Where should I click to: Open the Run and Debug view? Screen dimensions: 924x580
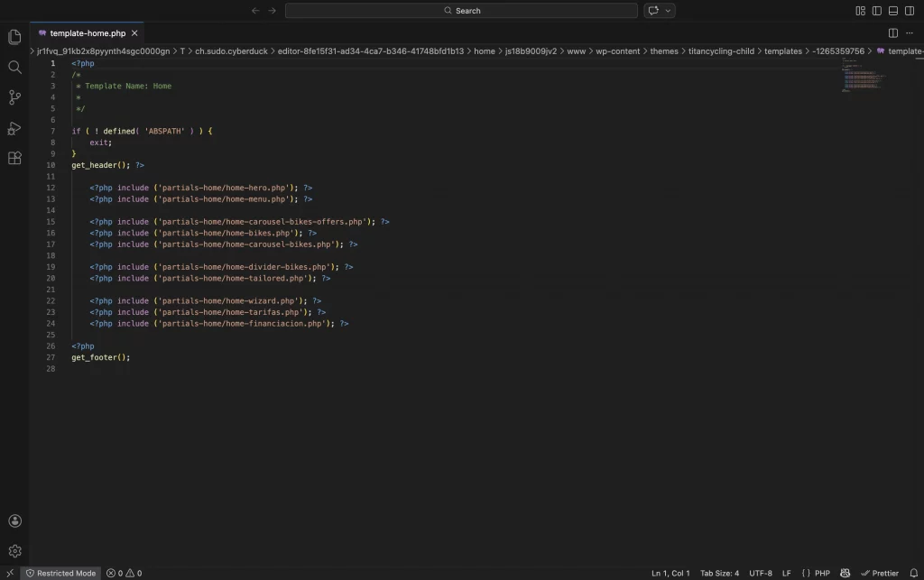pyautogui.click(x=14, y=128)
